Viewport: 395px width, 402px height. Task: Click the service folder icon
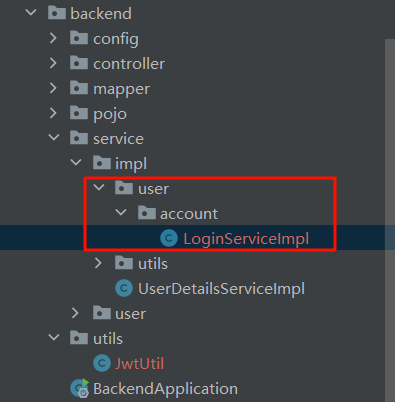pyautogui.click(x=79, y=138)
